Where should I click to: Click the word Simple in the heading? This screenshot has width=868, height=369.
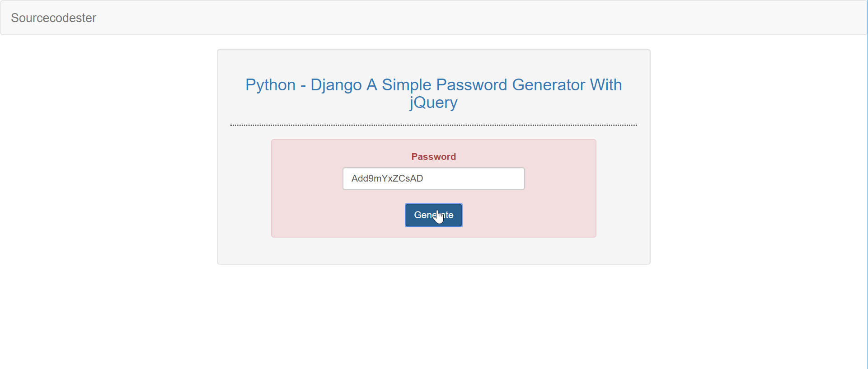click(406, 85)
